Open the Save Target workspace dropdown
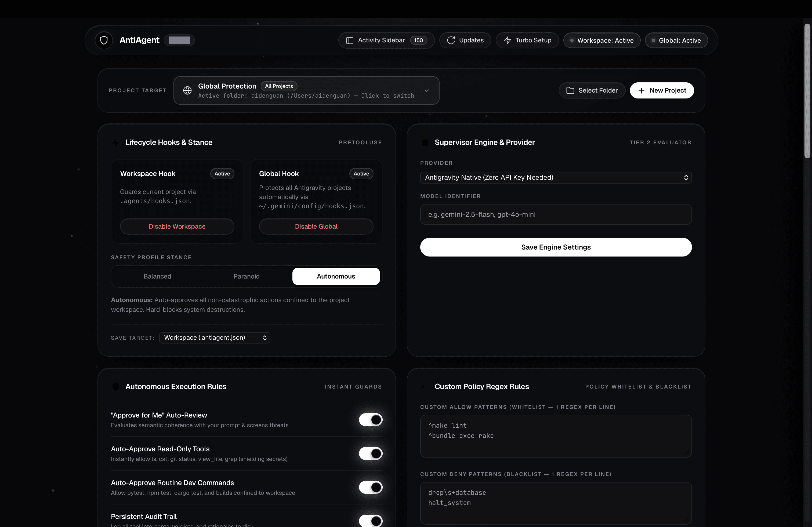This screenshot has width=812, height=527. tap(215, 338)
